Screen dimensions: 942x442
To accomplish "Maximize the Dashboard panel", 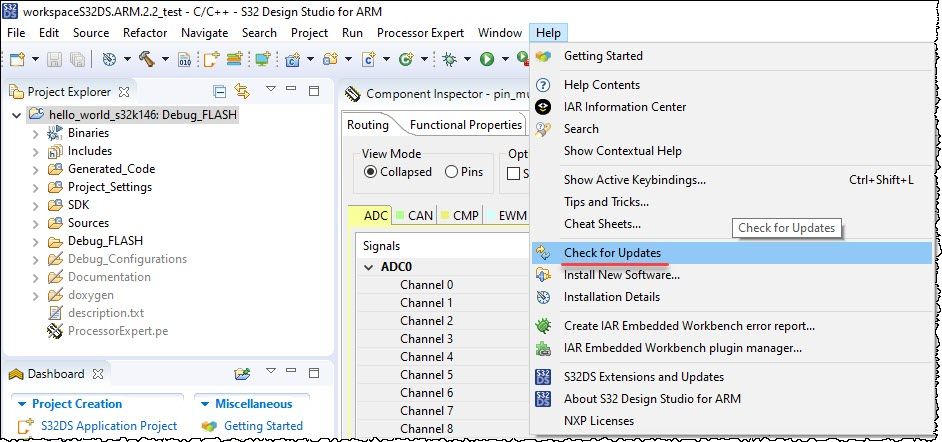I will click(x=314, y=373).
